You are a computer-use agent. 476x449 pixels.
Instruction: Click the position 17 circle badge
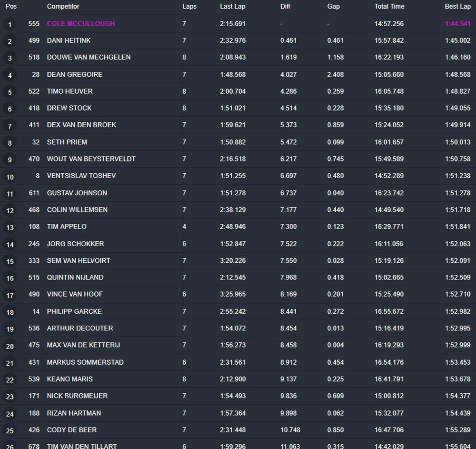coord(10,295)
